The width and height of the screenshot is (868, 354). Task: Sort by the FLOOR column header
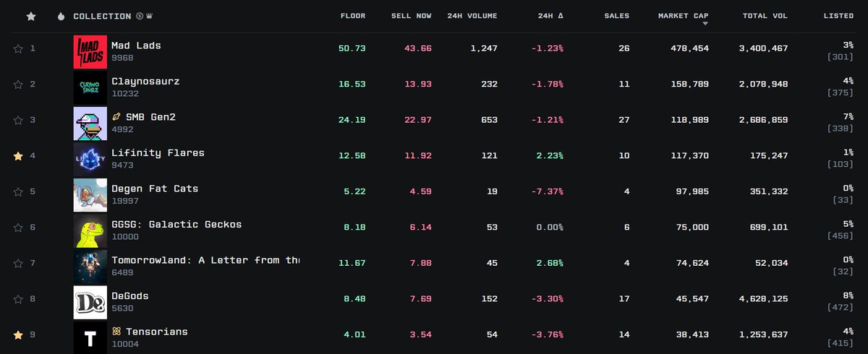353,16
